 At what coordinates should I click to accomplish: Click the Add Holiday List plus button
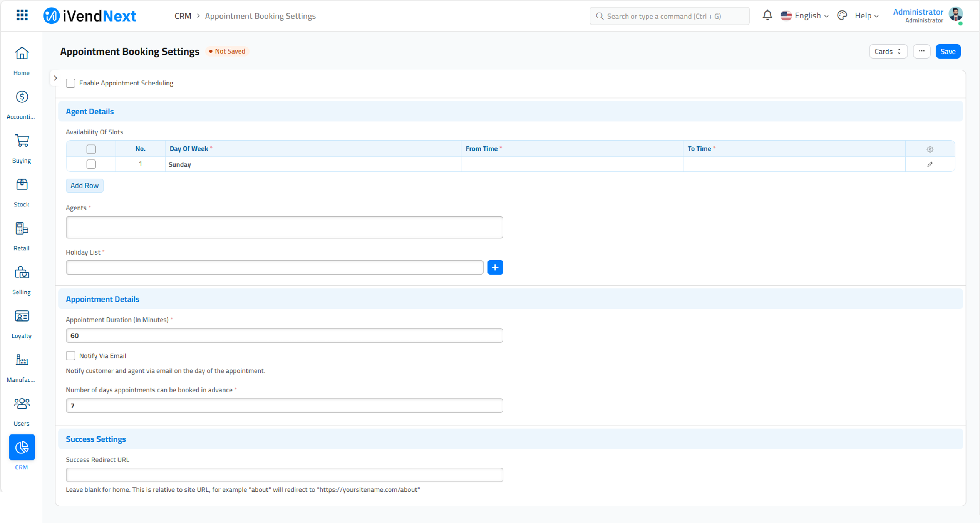coord(494,267)
